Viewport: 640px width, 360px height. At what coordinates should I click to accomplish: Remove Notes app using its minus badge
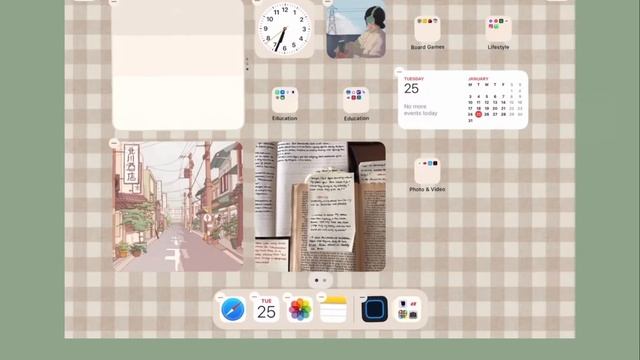click(321, 297)
